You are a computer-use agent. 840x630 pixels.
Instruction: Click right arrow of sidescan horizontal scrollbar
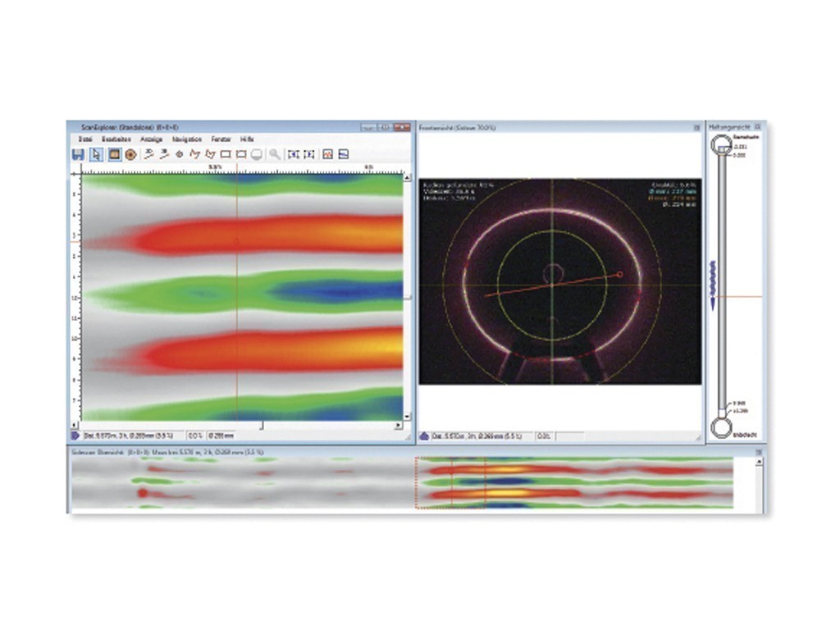coord(398,426)
